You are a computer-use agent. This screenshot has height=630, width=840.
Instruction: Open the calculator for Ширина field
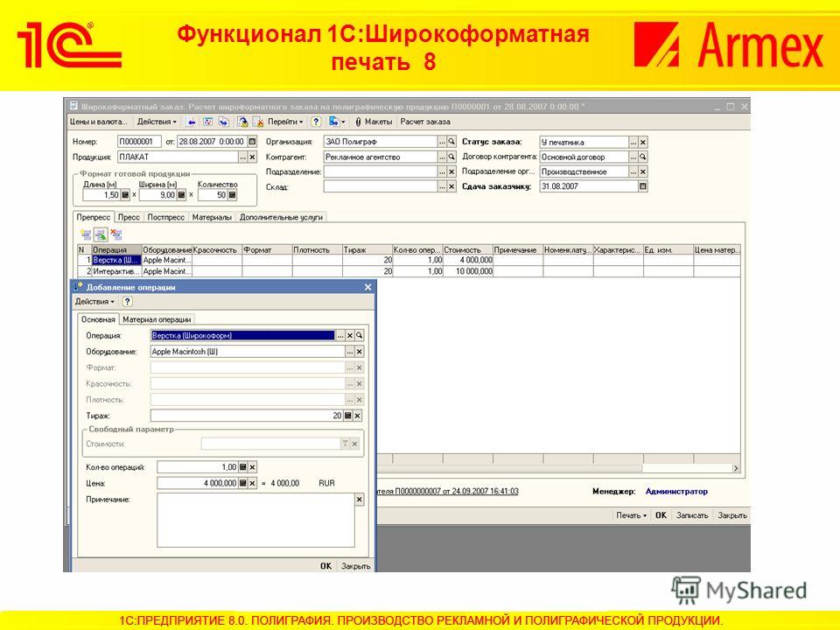(181, 195)
